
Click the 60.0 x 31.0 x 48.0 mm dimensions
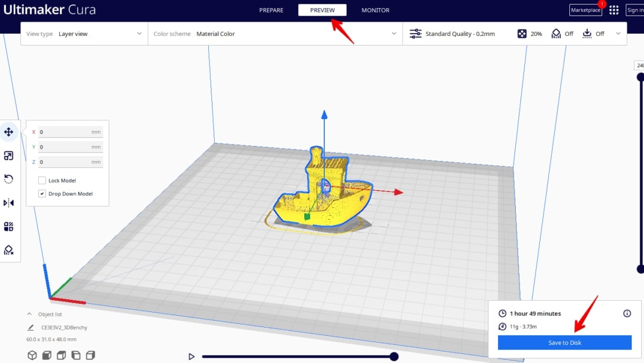pyautogui.click(x=52, y=339)
